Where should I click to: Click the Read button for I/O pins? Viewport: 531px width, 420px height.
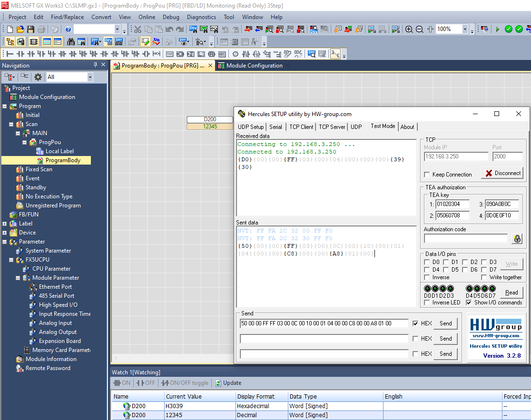pyautogui.click(x=511, y=293)
